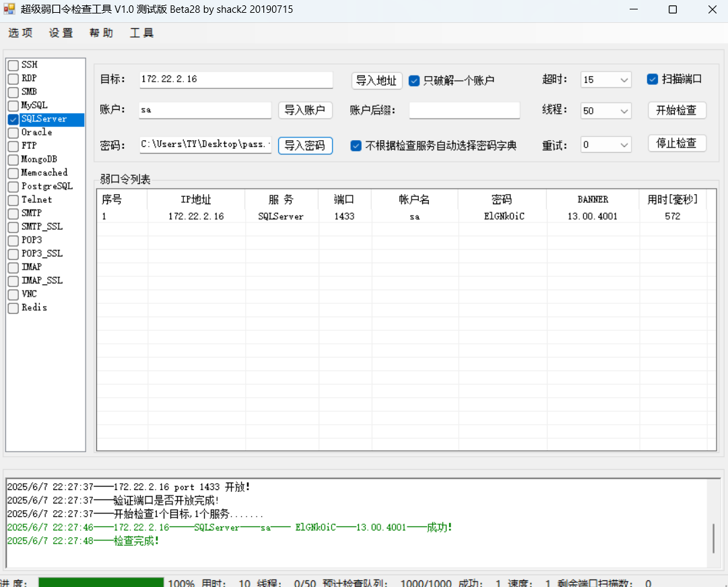728x587 pixels.
Task: Check the IMAP_SSL option
Action: coord(13,281)
